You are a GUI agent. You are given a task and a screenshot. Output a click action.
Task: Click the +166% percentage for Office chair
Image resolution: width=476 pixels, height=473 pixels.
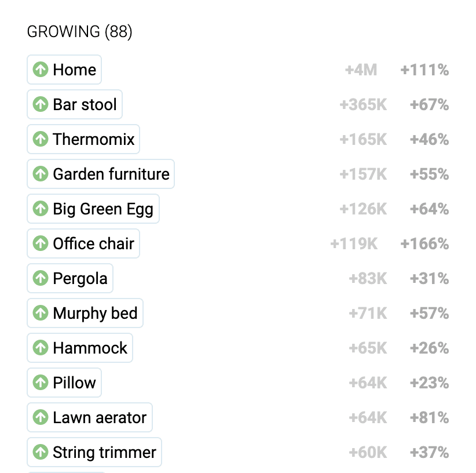pos(424,243)
